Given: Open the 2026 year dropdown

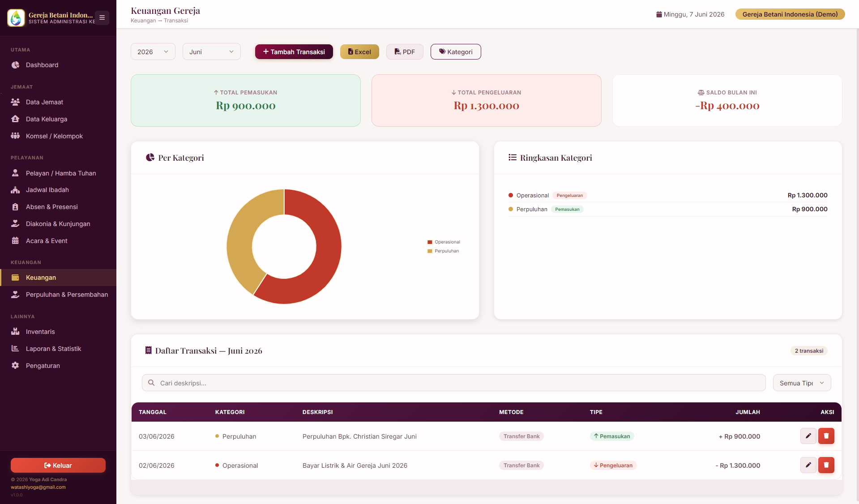Looking at the screenshot, I should click(153, 52).
